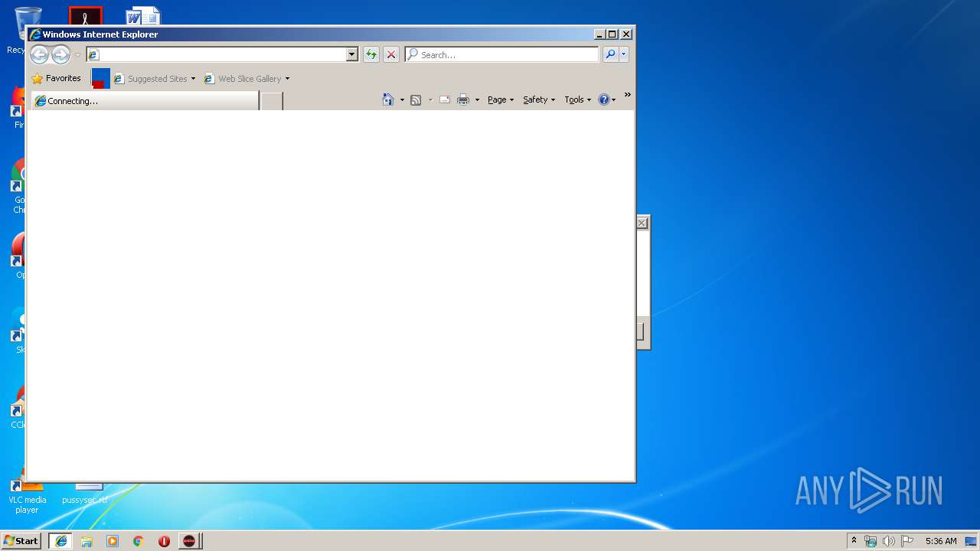Click the volume speaker tray icon

(889, 541)
